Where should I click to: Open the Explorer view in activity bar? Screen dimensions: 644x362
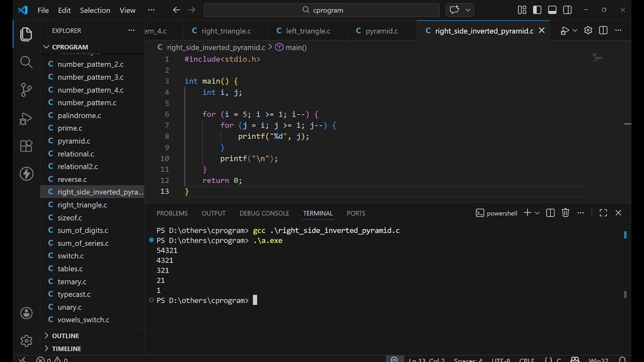pyautogui.click(x=26, y=34)
